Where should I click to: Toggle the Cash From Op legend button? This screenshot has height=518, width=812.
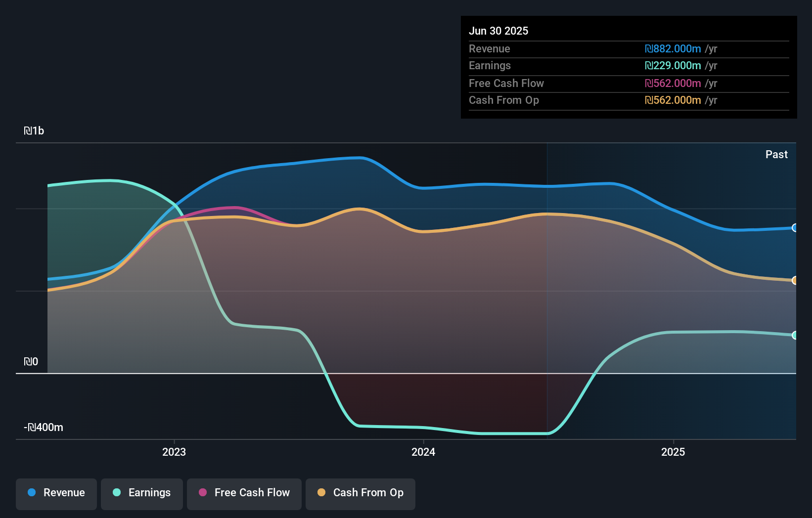point(361,494)
